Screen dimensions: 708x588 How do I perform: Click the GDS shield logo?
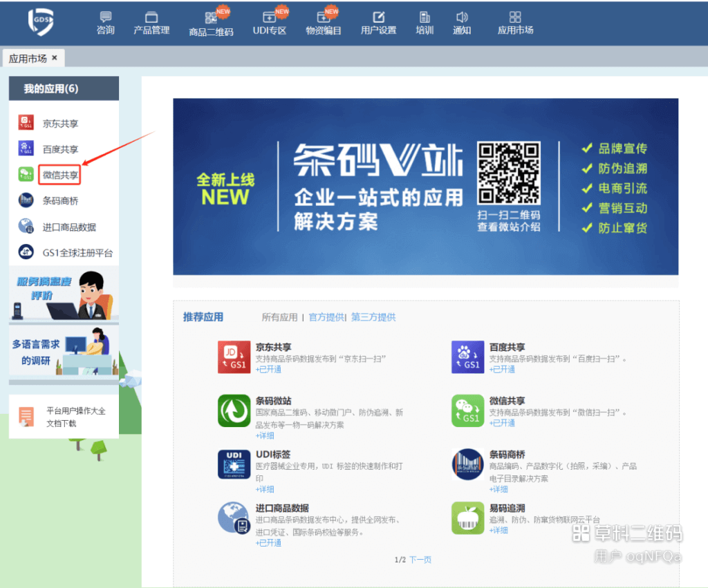41,21
